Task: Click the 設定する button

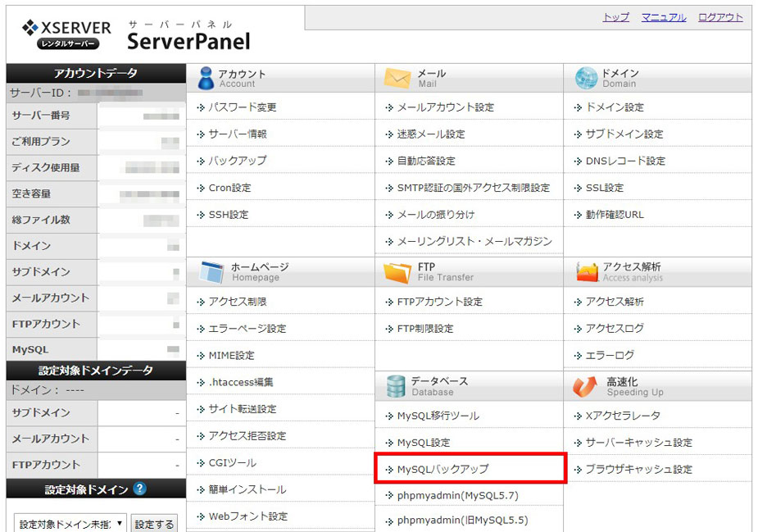Action: [154, 523]
